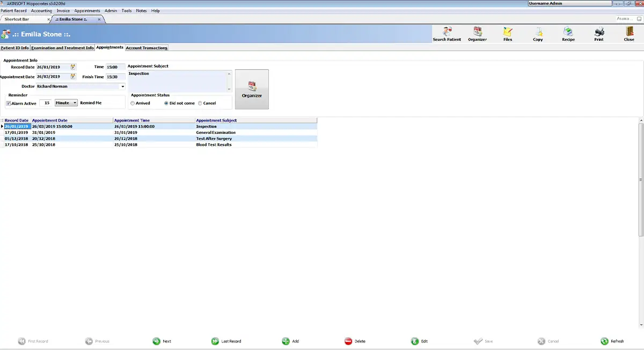Set appointment status to Cancel
644x350 pixels.
click(x=200, y=103)
